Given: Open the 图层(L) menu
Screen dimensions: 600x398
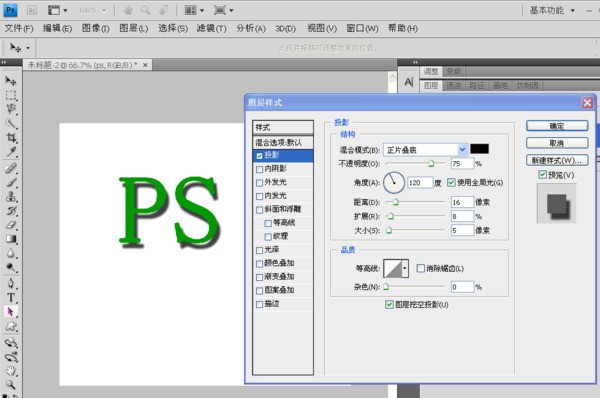Looking at the screenshot, I should (134, 28).
